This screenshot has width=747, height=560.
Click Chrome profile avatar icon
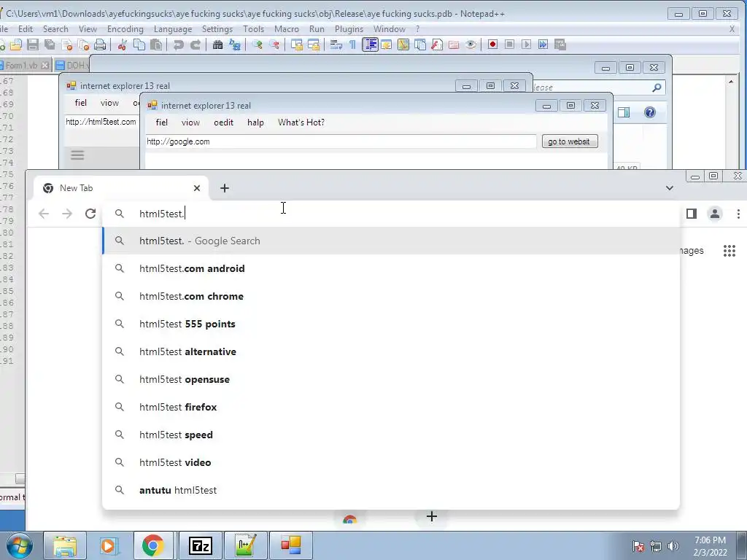click(715, 214)
